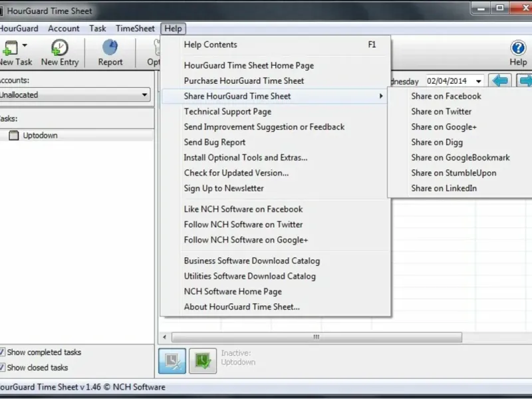
Task: Click the New Entry clock icon
Action: [x=60, y=47]
